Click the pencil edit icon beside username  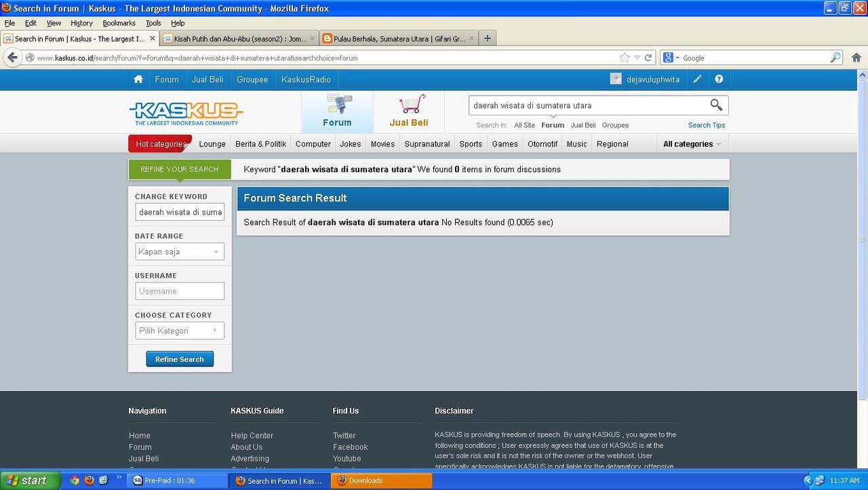click(x=697, y=79)
